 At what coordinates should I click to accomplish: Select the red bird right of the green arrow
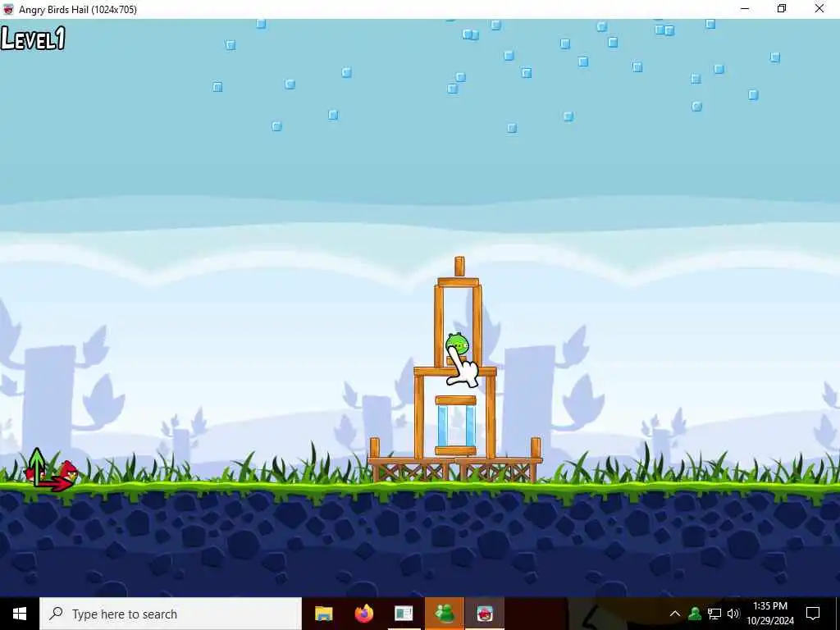click(69, 470)
